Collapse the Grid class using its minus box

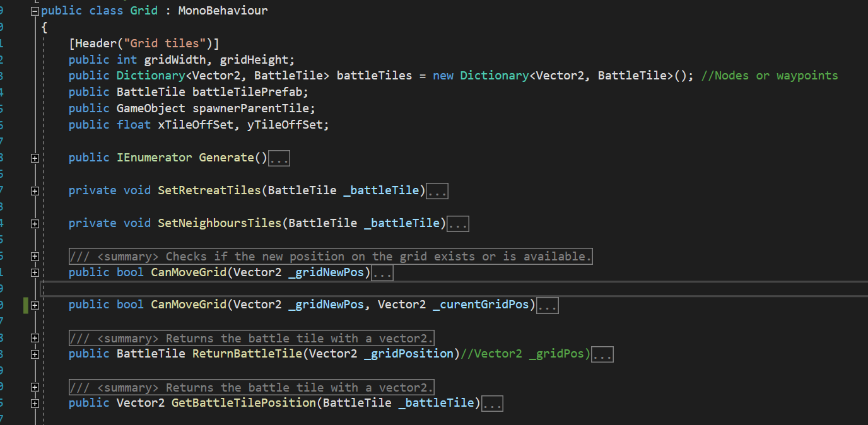[x=34, y=10]
